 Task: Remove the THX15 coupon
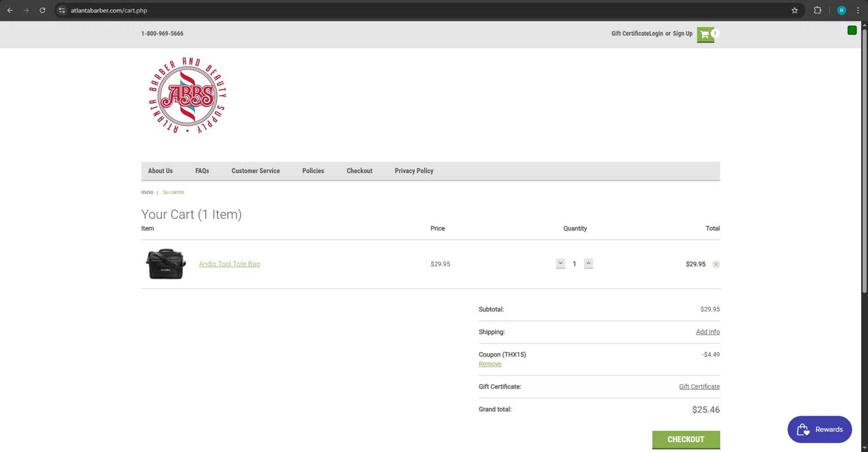(490, 364)
